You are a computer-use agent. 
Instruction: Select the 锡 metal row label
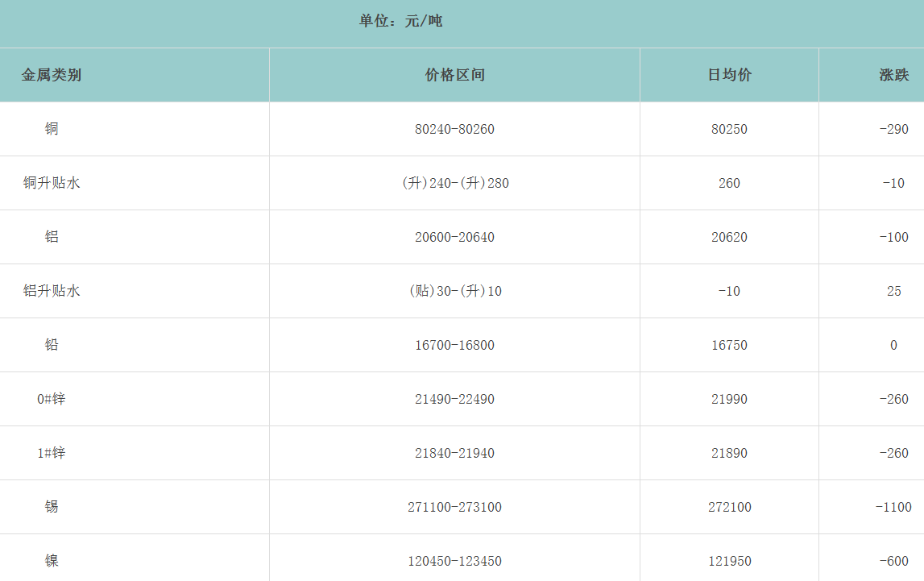click(x=52, y=507)
